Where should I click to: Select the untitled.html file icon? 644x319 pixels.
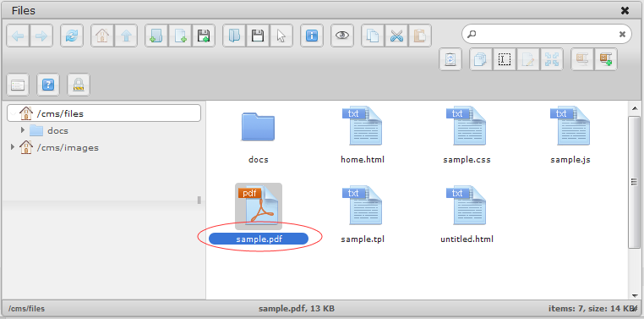pos(467,205)
